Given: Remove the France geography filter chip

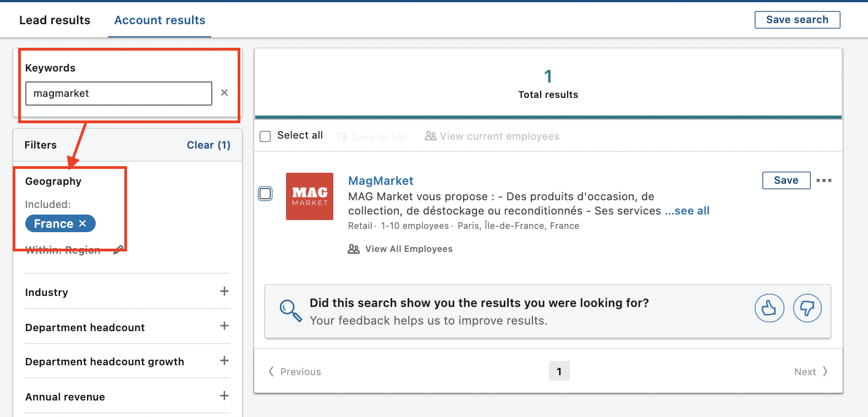Looking at the screenshot, I should click(x=83, y=223).
